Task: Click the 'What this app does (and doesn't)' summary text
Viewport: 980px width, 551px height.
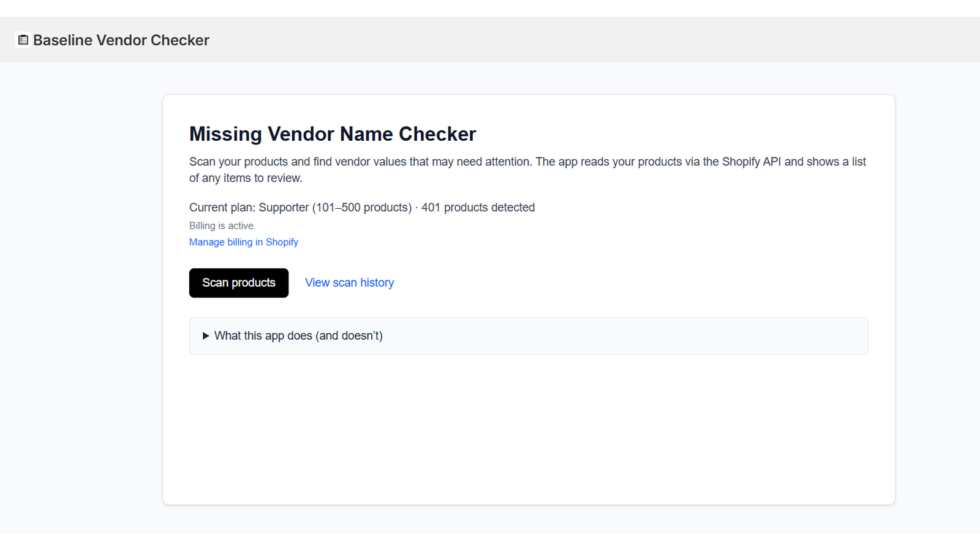Action: pos(298,335)
